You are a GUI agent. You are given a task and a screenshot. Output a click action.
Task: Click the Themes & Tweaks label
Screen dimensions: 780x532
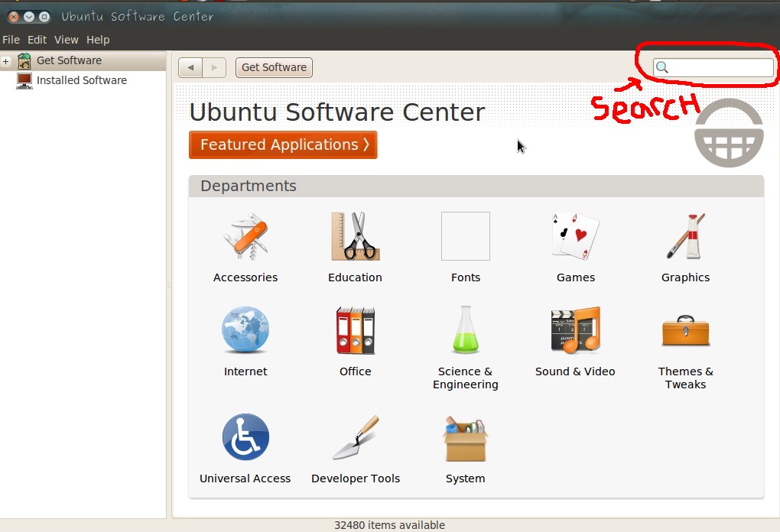[x=685, y=378]
